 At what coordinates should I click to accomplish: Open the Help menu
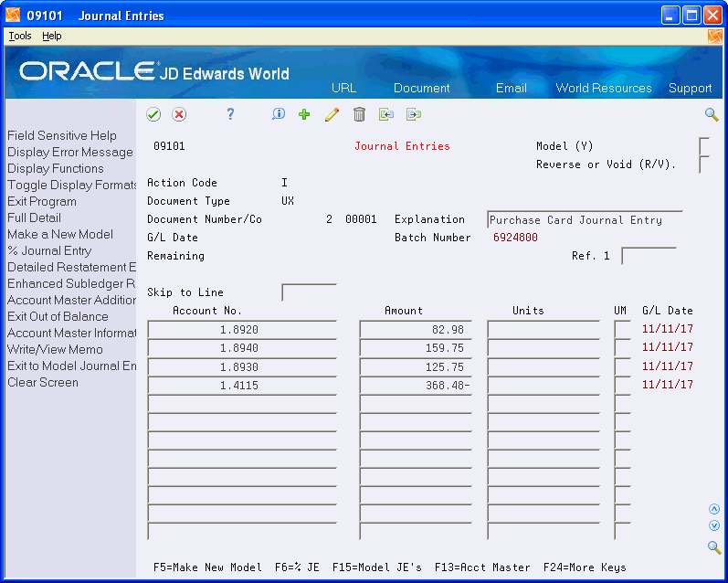(51, 36)
